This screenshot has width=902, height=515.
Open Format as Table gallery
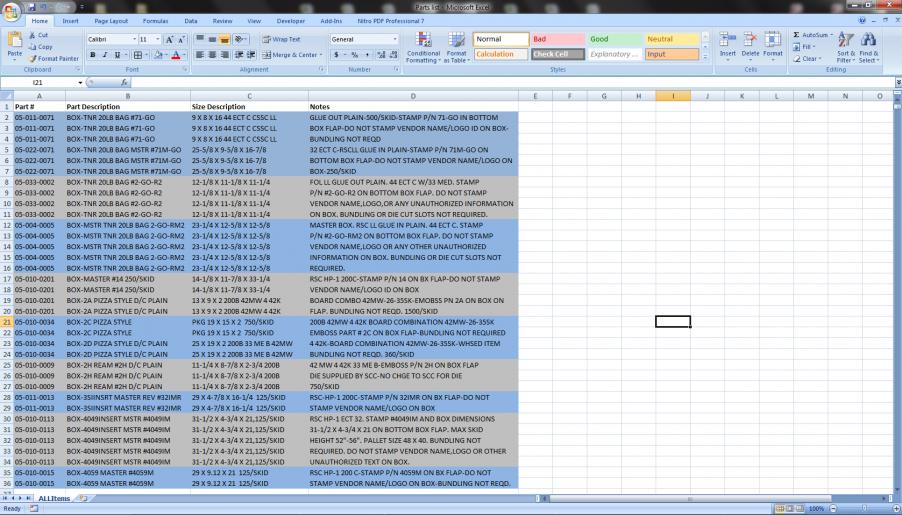click(456, 47)
